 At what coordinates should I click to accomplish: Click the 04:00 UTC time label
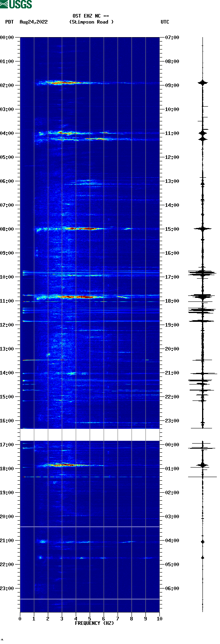(x=172, y=541)
